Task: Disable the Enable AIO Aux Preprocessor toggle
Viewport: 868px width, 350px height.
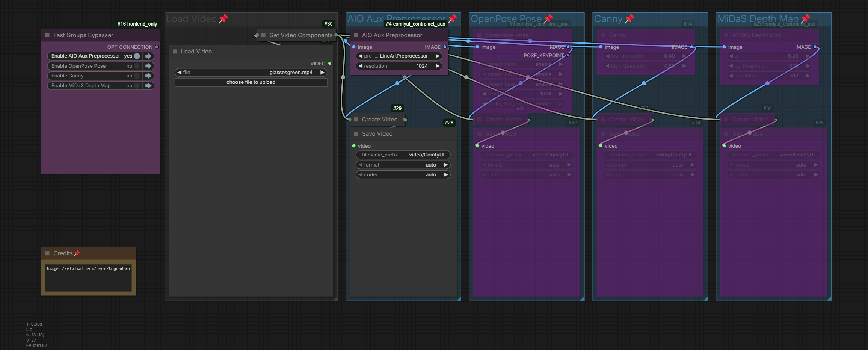Action: (x=137, y=56)
